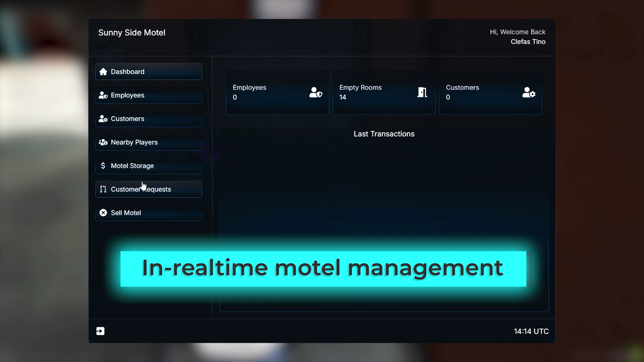Click the person-gear icon in Customers card
The image size is (644, 362).
(528, 93)
